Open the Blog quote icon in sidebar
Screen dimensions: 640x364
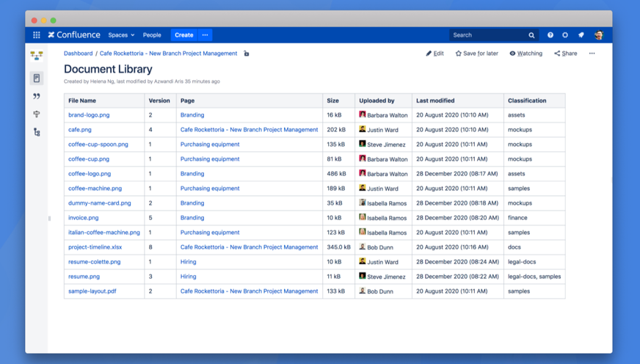[37, 96]
